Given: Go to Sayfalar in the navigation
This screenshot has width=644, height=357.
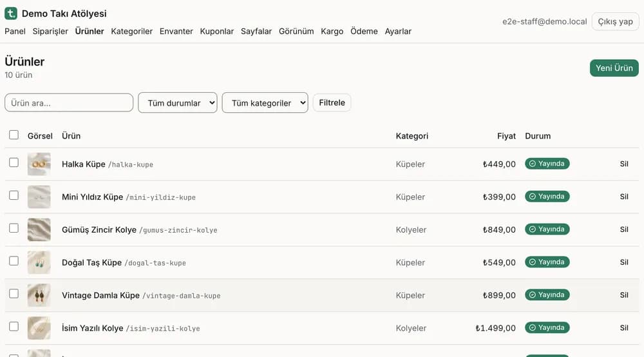Looking at the screenshot, I should (256, 31).
